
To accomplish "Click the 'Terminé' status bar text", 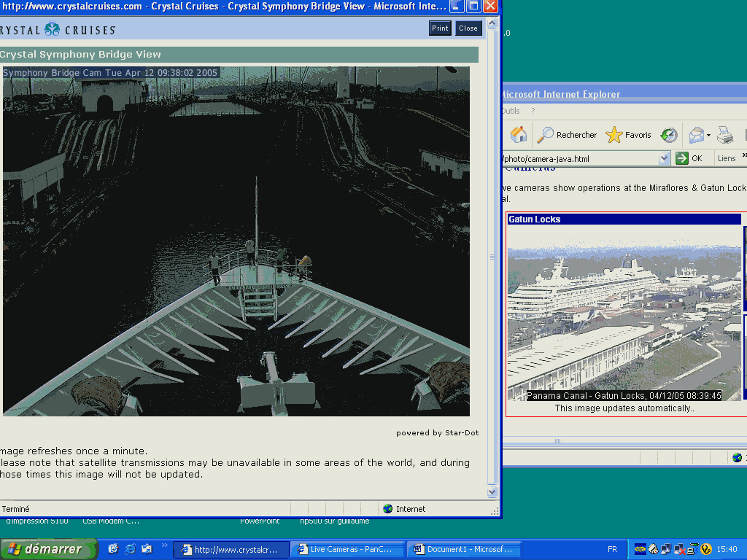I will tap(16, 508).
